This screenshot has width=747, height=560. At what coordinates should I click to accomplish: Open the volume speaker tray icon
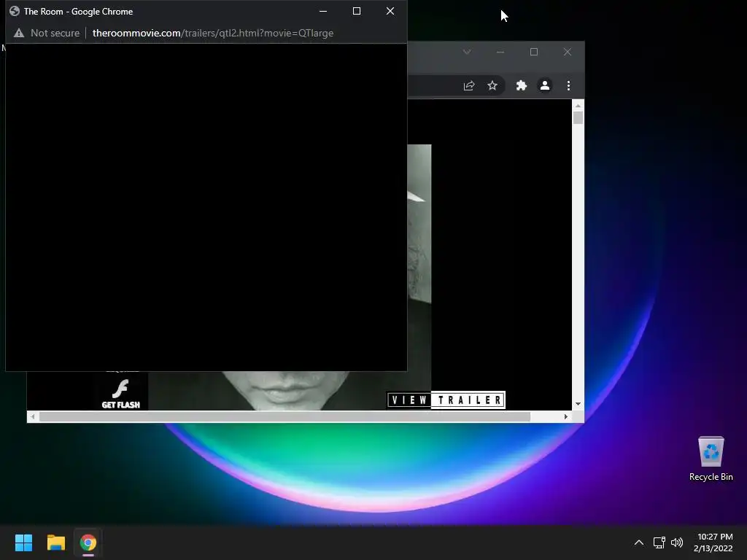(676, 542)
